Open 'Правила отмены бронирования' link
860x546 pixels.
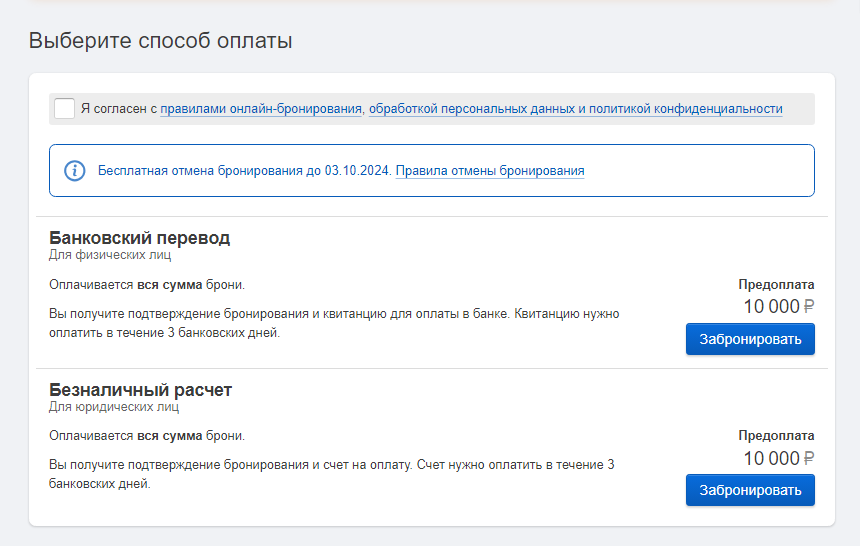490,171
